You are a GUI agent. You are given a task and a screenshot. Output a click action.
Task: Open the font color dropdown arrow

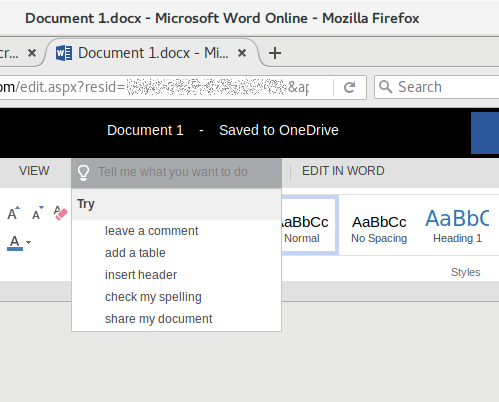coord(29,242)
